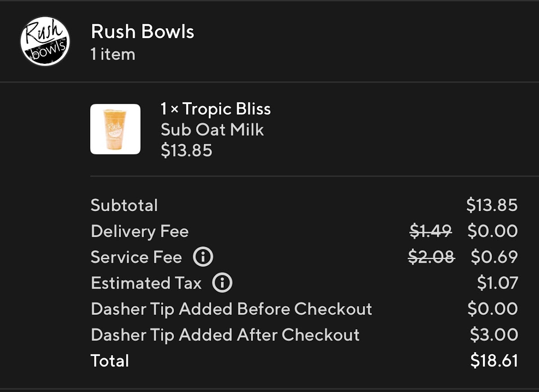The height and width of the screenshot is (392, 539).
Task: Click the Subtotal row
Action: click(x=124, y=205)
